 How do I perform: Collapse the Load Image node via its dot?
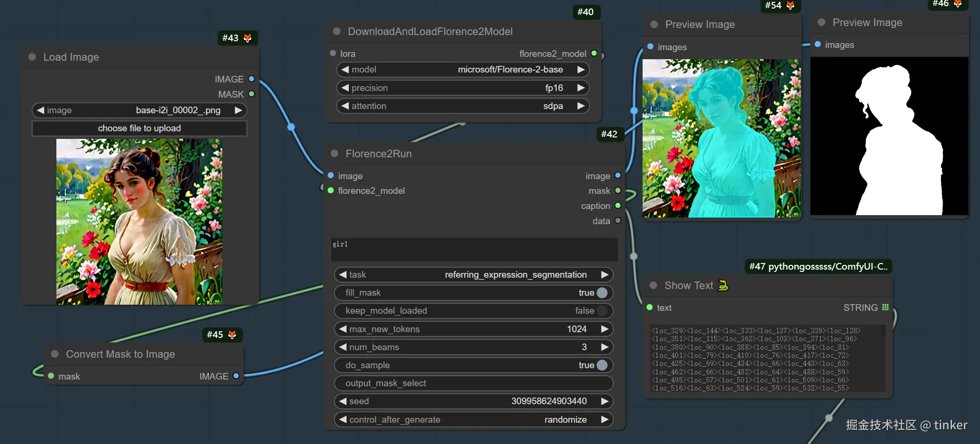[32, 57]
